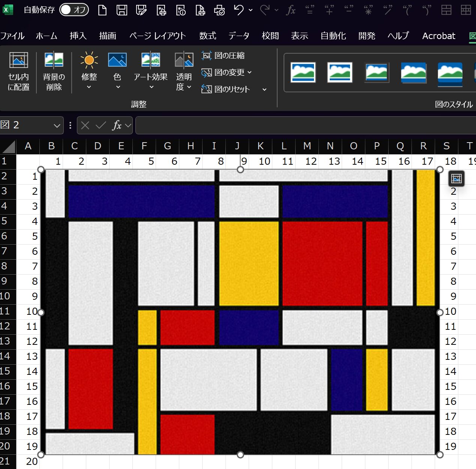This screenshot has height=469, width=476.
Task: Click the formula bar input field
Action: pyautogui.click(x=306, y=125)
